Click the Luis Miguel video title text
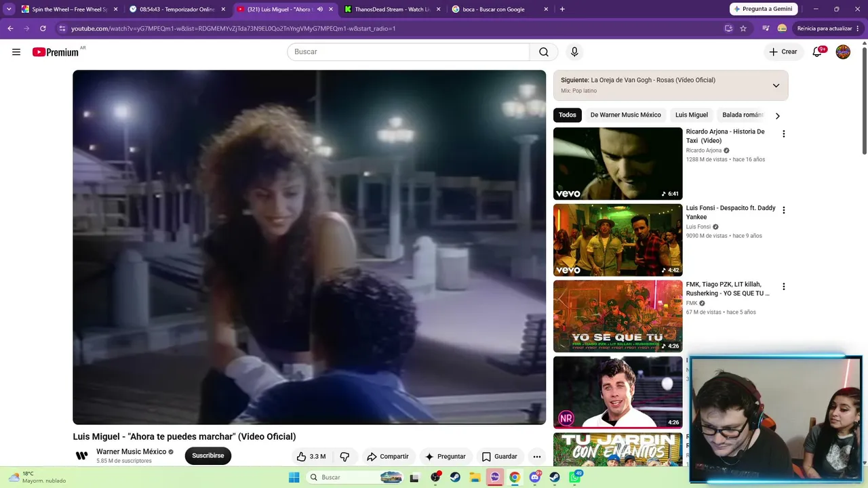 (184, 436)
